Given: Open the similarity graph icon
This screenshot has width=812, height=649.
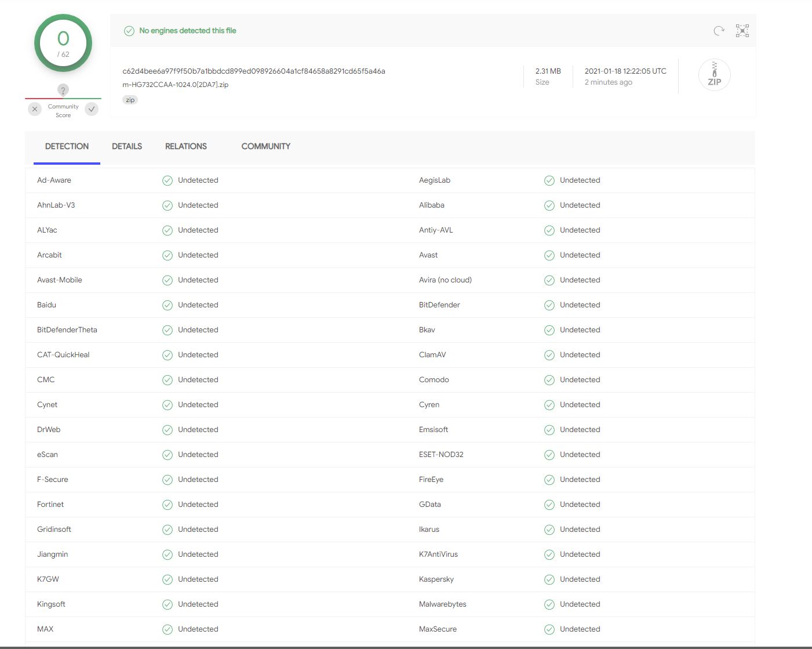Looking at the screenshot, I should (742, 31).
